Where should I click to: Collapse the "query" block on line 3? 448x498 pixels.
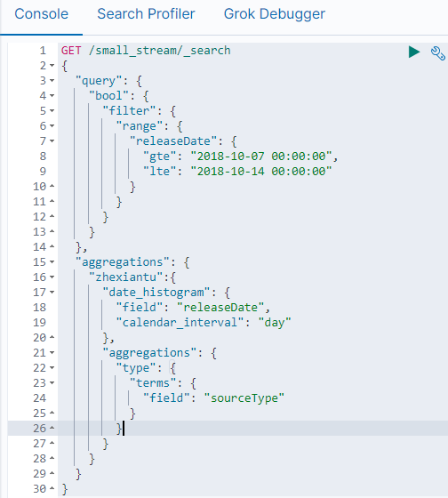click(52, 81)
